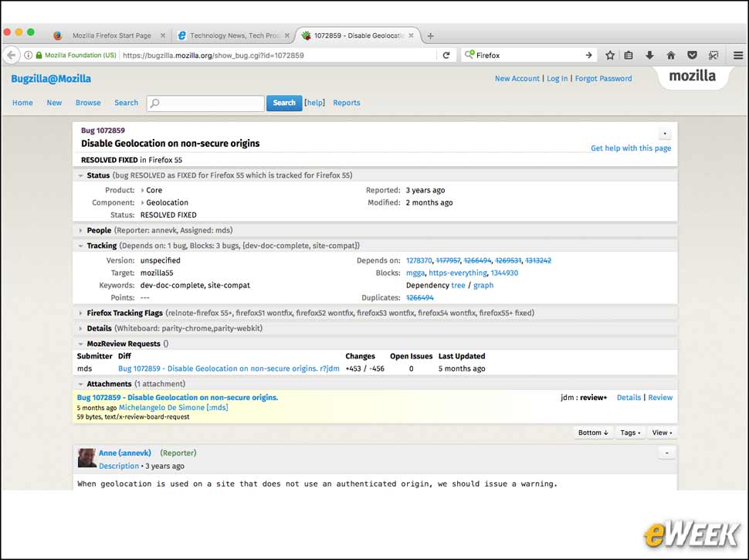
Task: Open the MozReview diff r?jdm link
Action: click(229, 368)
